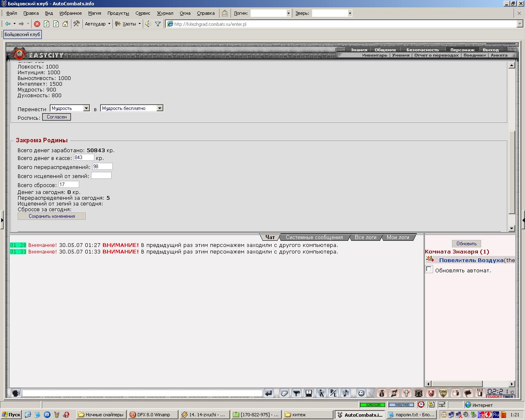Switch to the Системные сообщения tab
Viewport: 525px width, 420px height.
[314, 237]
